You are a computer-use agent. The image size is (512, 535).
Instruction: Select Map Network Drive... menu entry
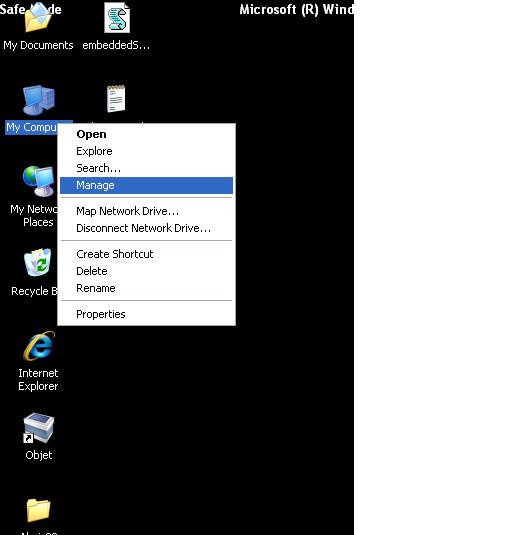pos(146,211)
